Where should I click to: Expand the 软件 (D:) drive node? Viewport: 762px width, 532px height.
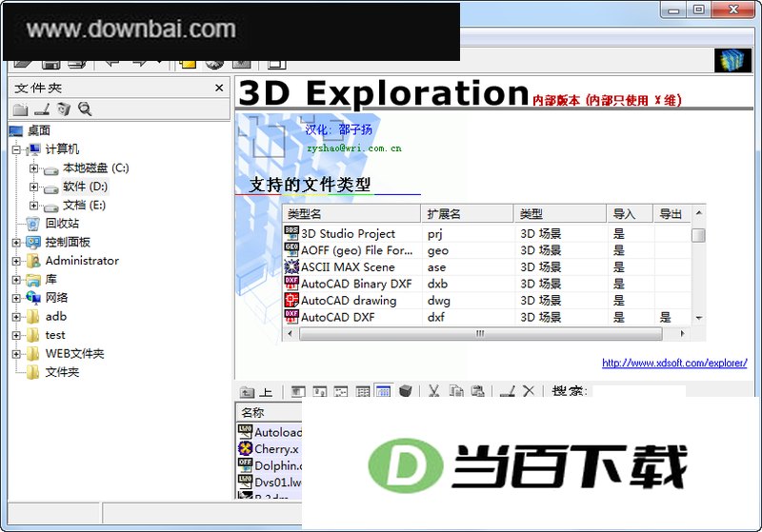click(33, 187)
